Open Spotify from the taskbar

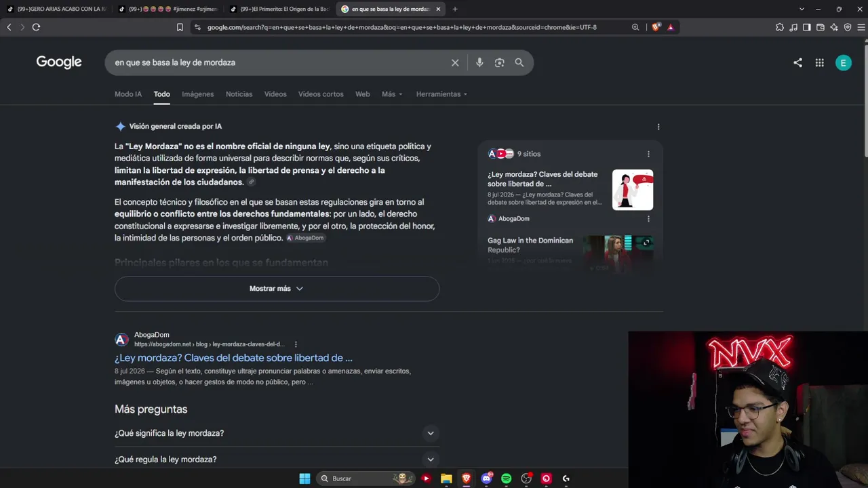pyautogui.click(x=506, y=479)
